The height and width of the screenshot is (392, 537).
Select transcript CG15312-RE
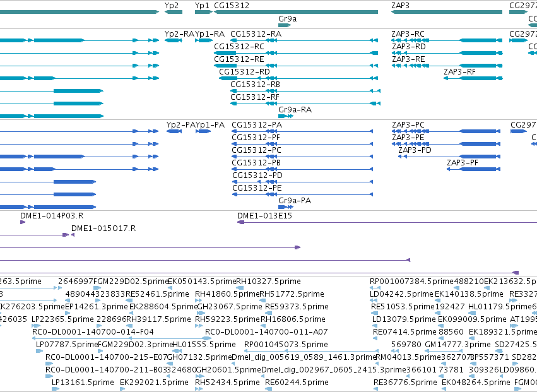[x=239, y=59]
